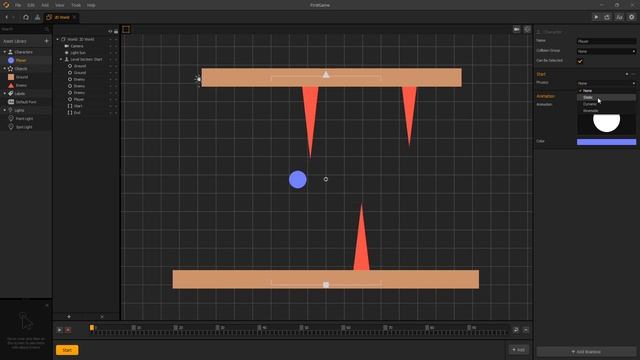Click the reload icon in top toolbar
The height and width of the screenshot is (360, 640).
pyautogui.click(x=607, y=17)
